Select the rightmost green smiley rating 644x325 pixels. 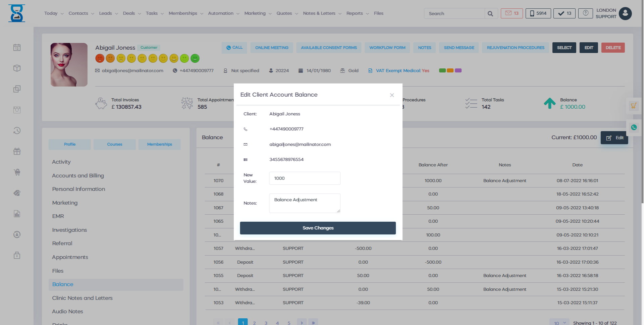(195, 59)
